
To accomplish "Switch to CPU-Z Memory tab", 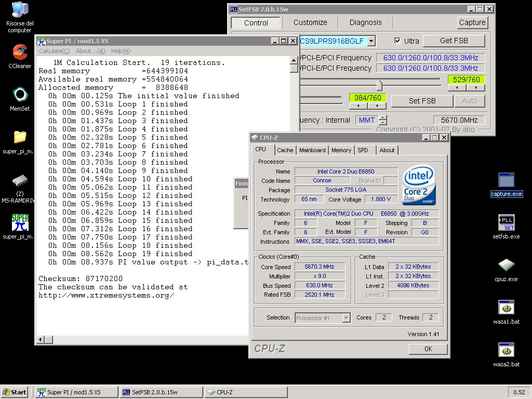I will click(x=341, y=150).
